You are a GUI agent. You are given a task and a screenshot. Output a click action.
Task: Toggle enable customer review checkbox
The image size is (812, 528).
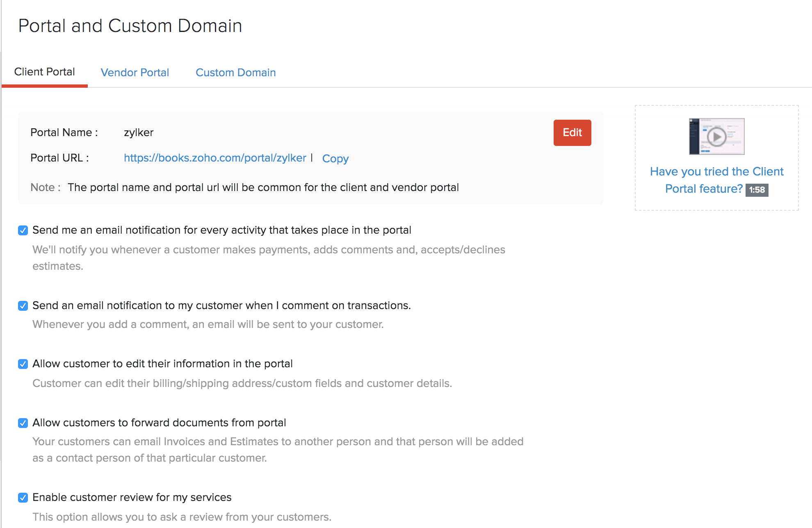(x=23, y=498)
